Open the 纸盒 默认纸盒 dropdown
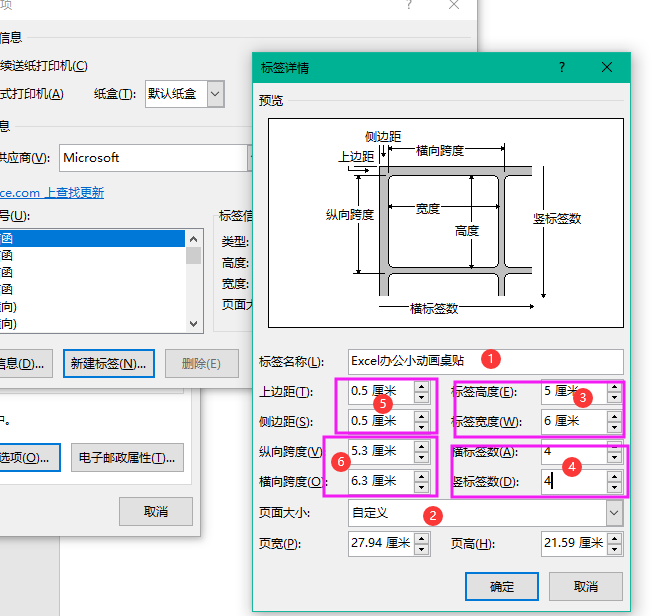 (x=215, y=93)
